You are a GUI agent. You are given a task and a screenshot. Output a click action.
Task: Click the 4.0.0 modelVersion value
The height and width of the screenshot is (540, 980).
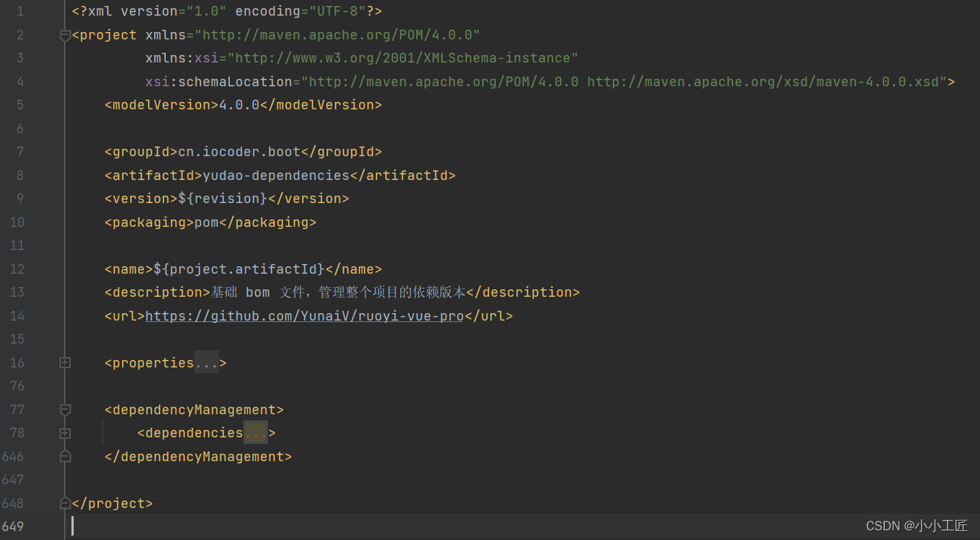(239, 105)
